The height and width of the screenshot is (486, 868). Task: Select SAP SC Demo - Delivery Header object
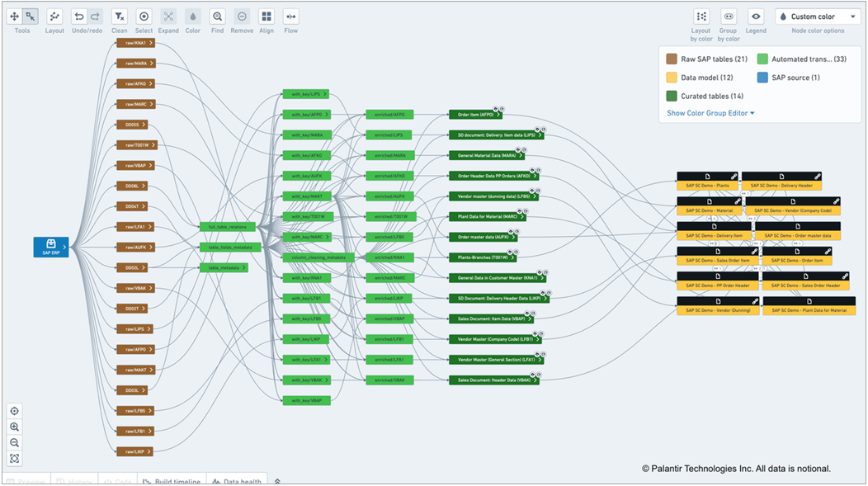click(x=781, y=182)
